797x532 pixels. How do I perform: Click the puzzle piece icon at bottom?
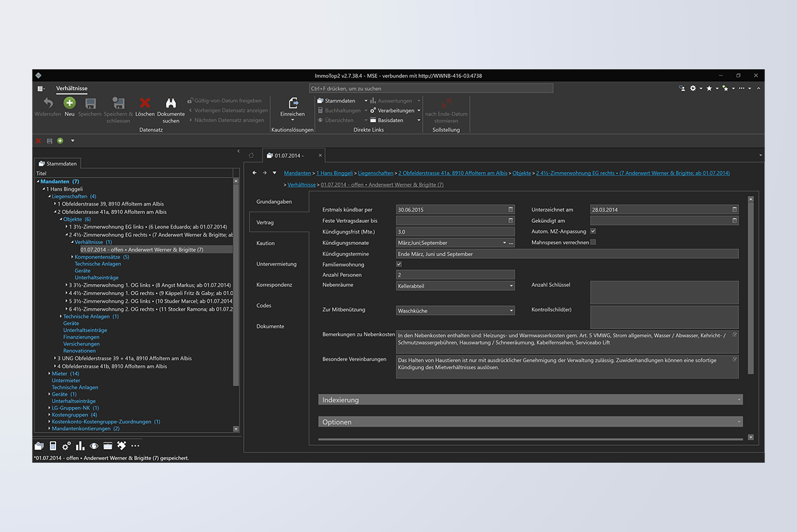click(x=122, y=445)
